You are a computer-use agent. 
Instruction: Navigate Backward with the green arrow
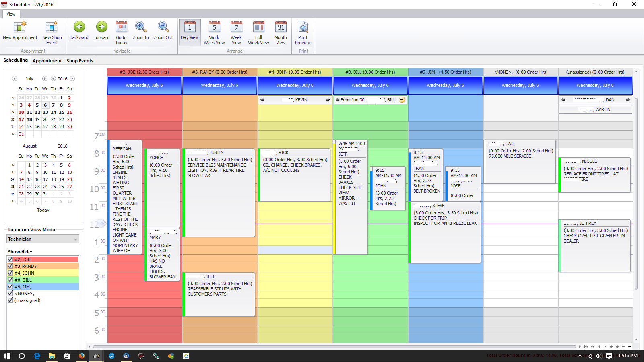point(79,27)
